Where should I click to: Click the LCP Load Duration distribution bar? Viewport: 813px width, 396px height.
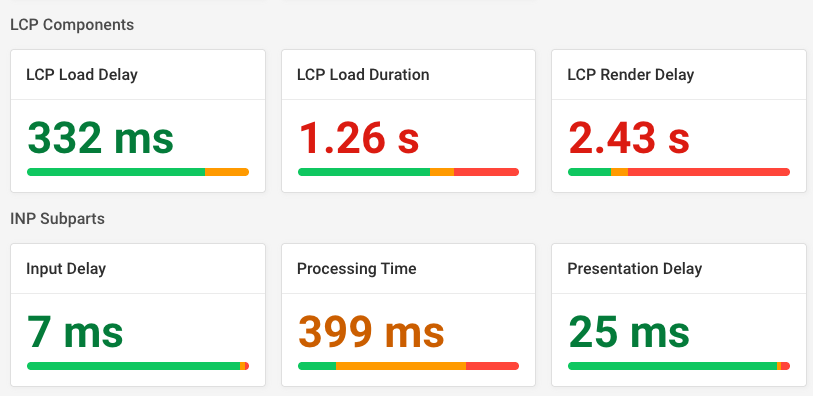click(409, 172)
